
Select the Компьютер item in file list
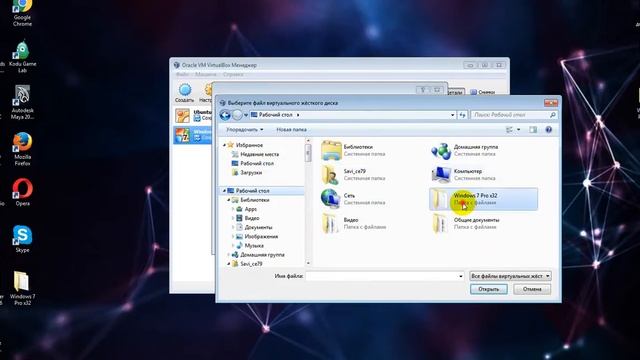[x=483, y=175]
